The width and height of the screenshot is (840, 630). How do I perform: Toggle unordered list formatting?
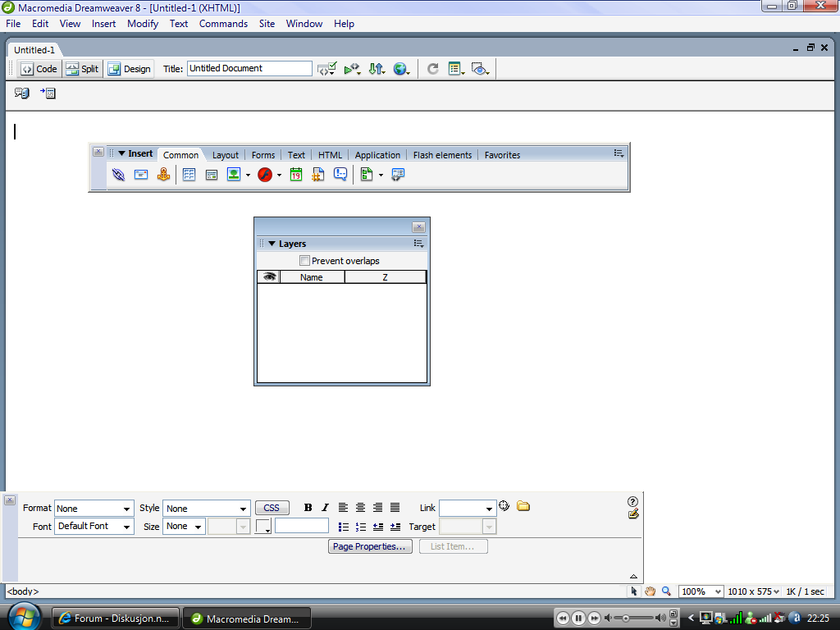(344, 527)
